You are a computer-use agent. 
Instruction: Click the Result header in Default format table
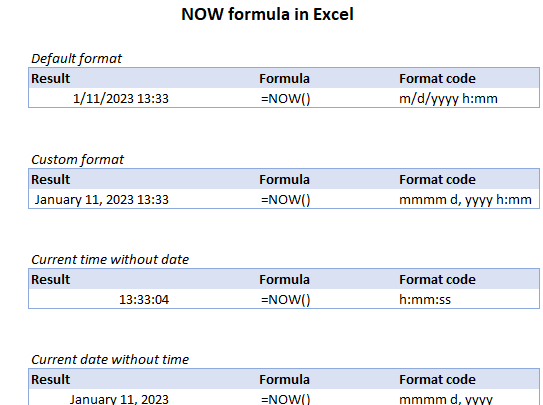51,79
